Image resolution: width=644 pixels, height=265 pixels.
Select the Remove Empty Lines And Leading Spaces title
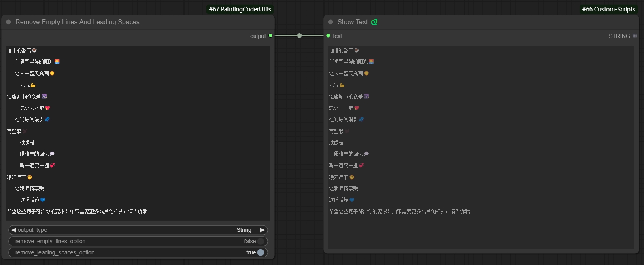coord(77,22)
